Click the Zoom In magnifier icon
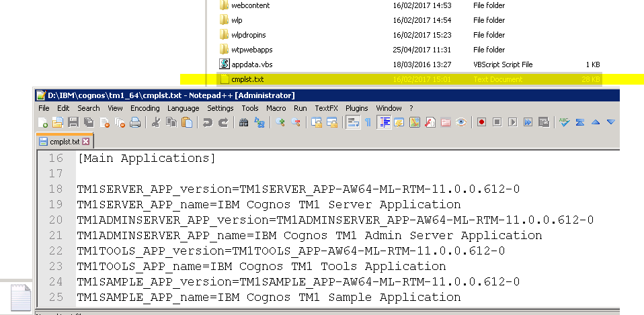The height and width of the screenshot is (315, 644). 280,122
